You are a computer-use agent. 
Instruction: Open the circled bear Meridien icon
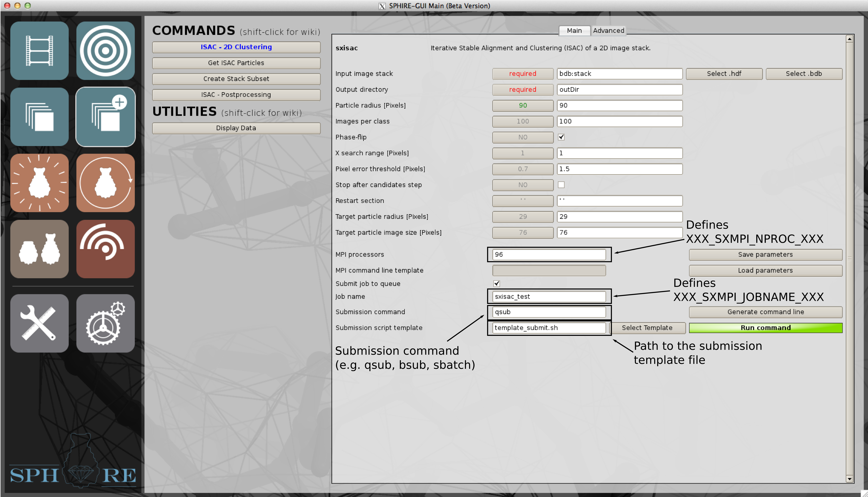click(105, 183)
